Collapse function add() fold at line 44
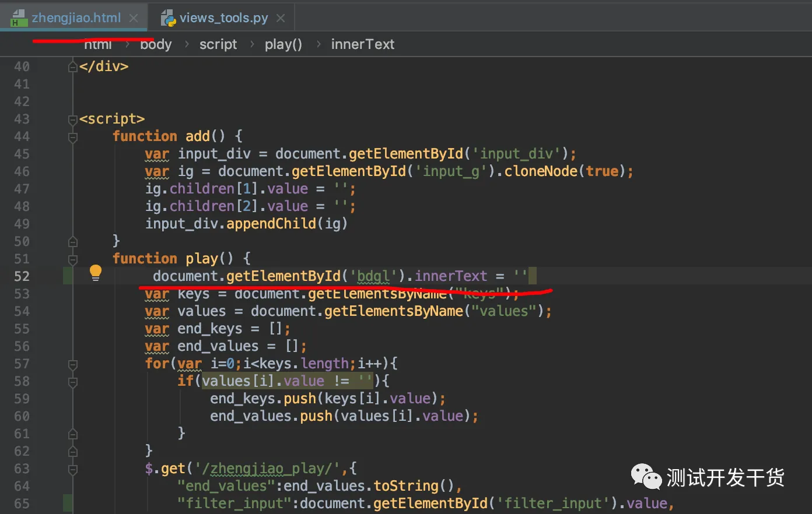This screenshot has width=812, height=514. (x=73, y=138)
